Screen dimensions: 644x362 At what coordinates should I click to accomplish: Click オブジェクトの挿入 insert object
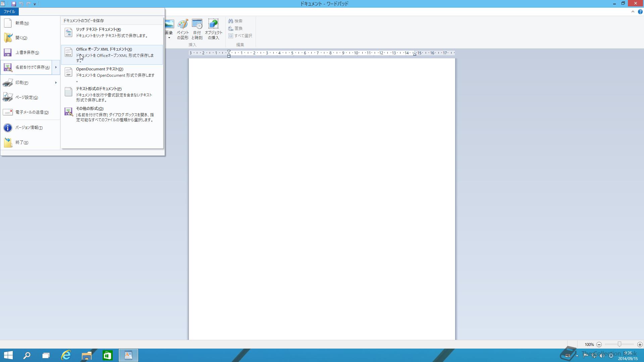click(213, 29)
